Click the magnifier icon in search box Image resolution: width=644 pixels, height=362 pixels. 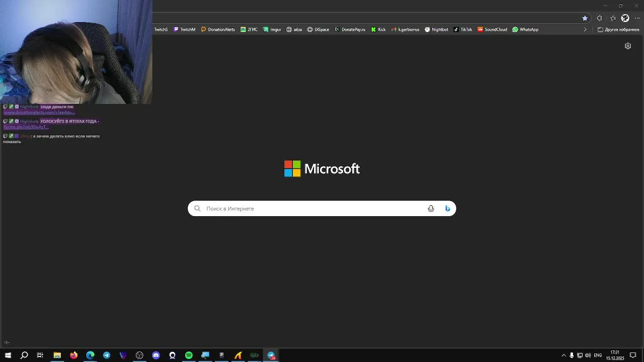tap(197, 209)
